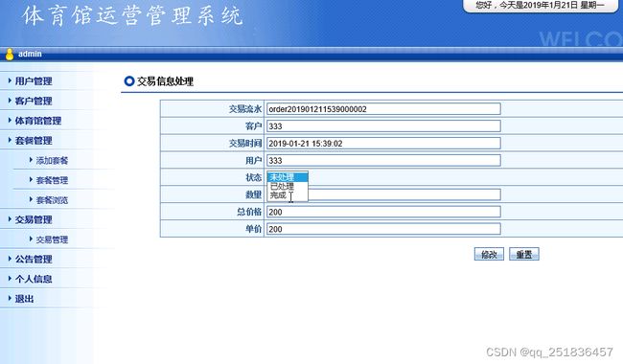Click the 体育馆运营管理系统 title
Viewport: 623px width, 364px height.
pyautogui.click(x=132, y=16)
